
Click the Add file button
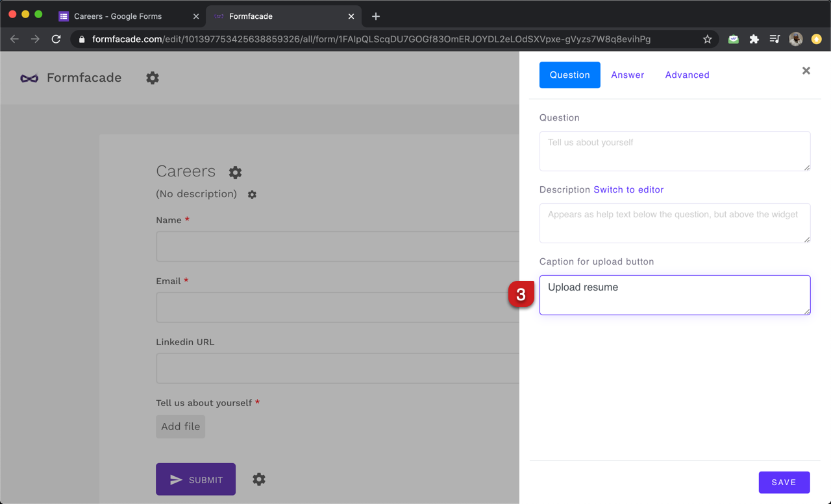point(180,427)
